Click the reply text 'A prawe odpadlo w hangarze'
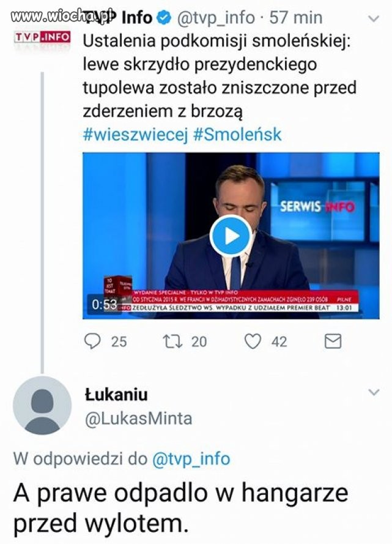 [180, 493]
